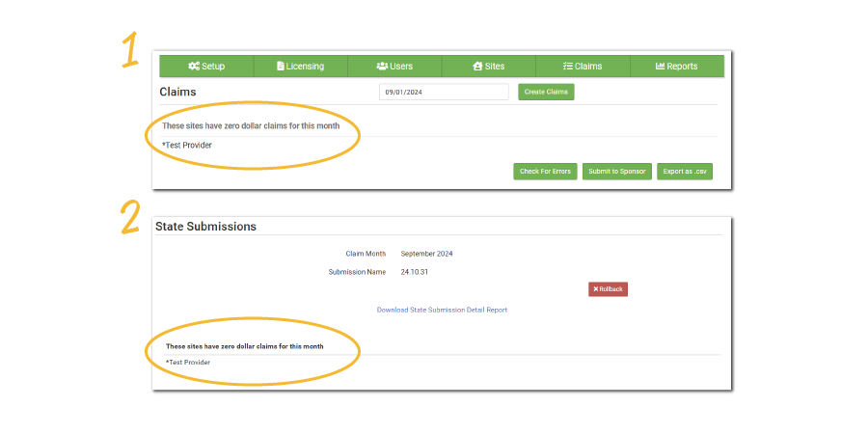Select Test Provider under Claims panel
This screenshot has width=868, height=434.
coord(188,146)
